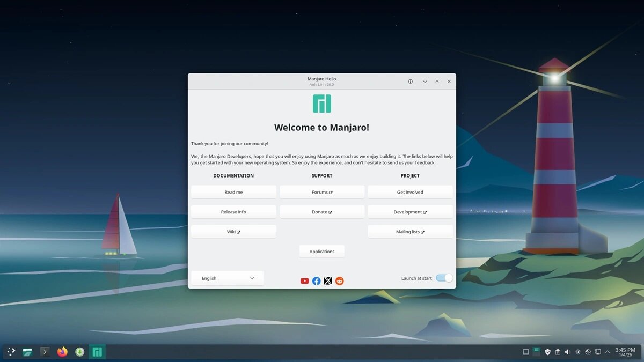The image size is (644, 362).
Task: Open the Forums link button
Action: coord(322,192)
